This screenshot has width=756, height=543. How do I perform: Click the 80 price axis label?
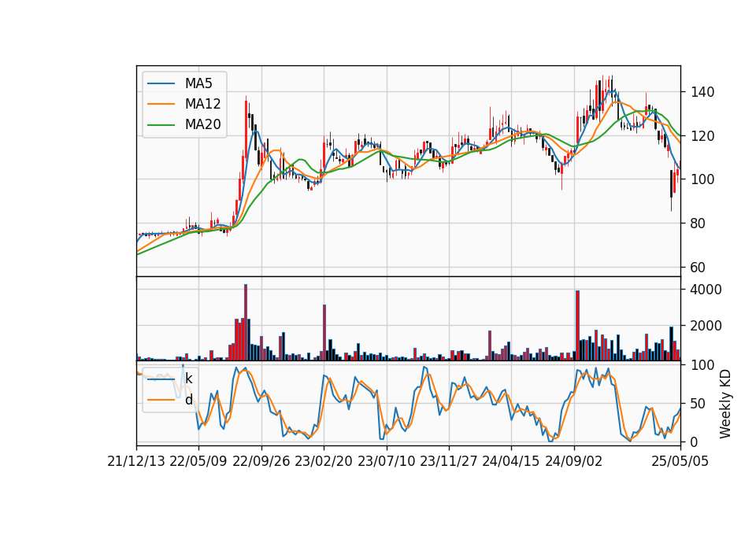click(x=699, y=223)
